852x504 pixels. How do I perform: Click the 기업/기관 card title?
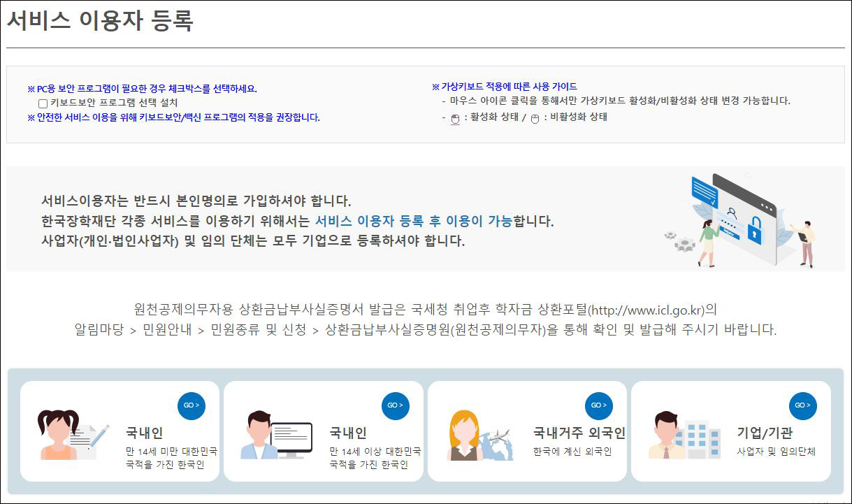[x=765, y=433]
